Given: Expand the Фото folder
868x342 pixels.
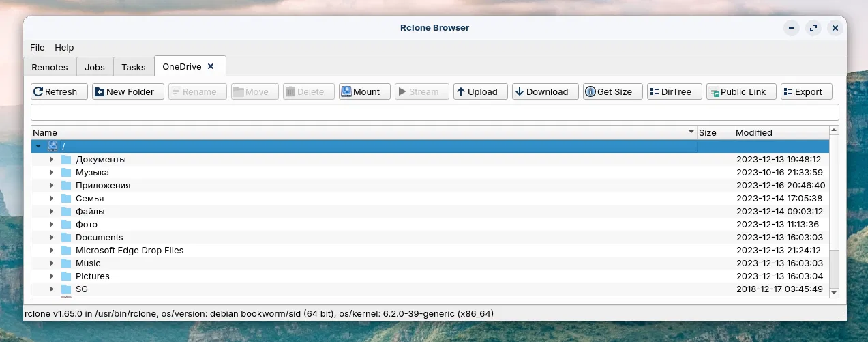Looking at the screenshot, I should tap(51, 224).
